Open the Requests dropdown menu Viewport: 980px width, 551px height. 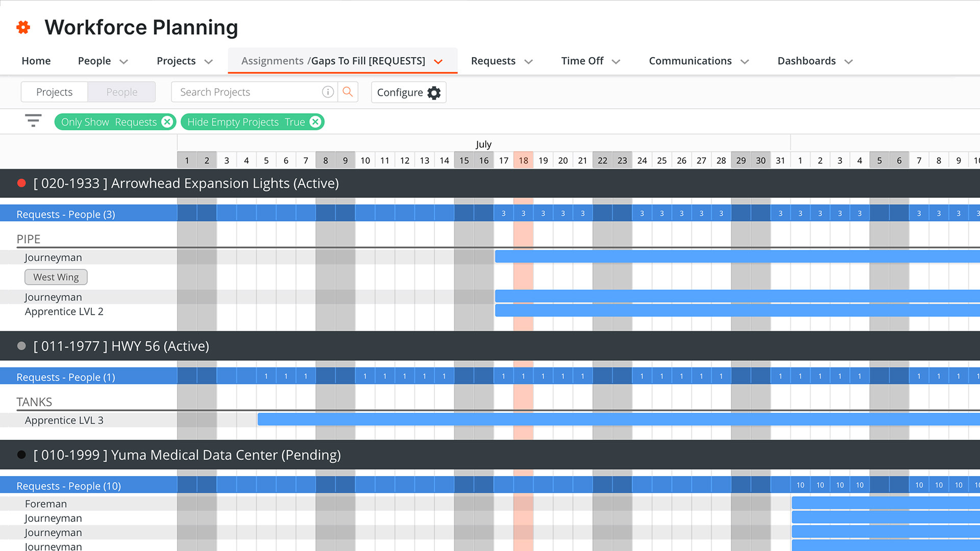coord(501,61)
